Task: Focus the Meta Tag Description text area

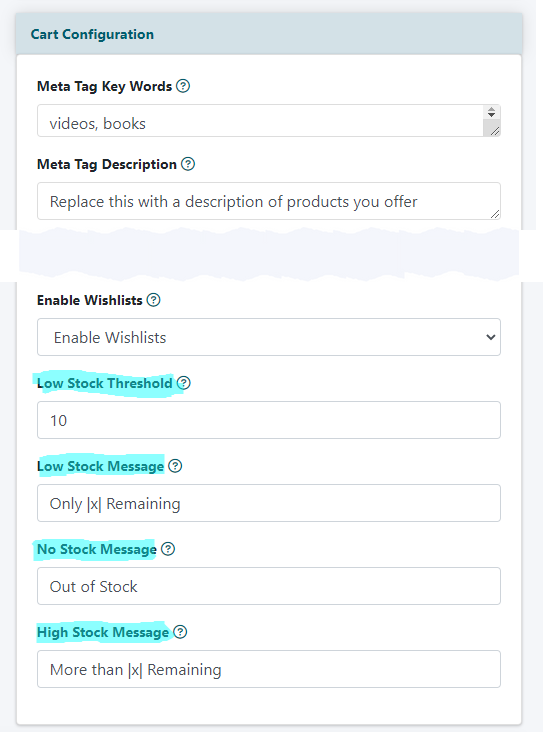Action: point(269,201)
